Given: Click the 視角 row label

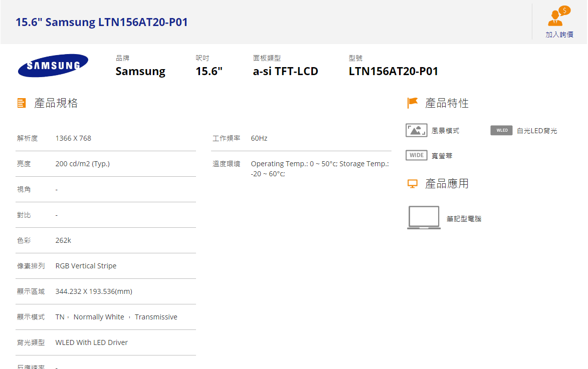Looking at the screenshot, I should (24, 190).
